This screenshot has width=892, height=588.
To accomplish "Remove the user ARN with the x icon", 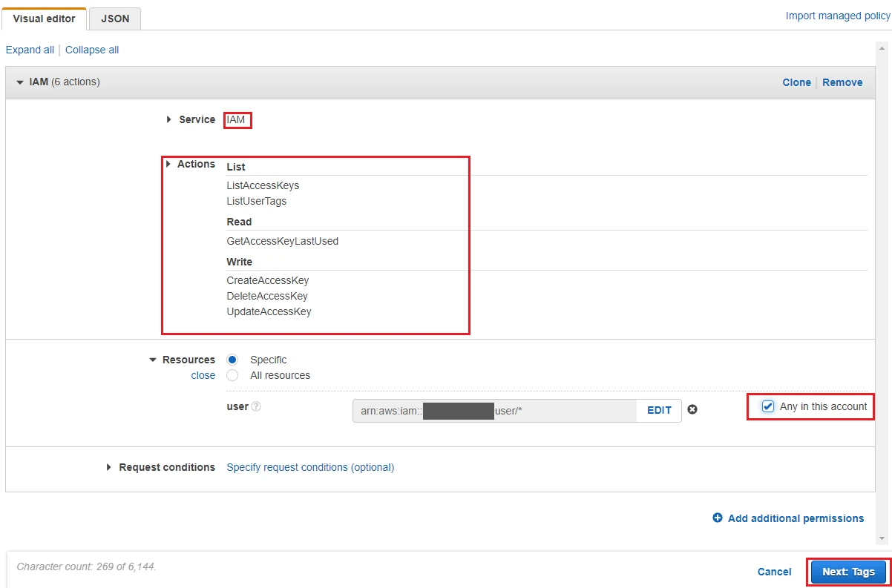I will click(692, 409).
